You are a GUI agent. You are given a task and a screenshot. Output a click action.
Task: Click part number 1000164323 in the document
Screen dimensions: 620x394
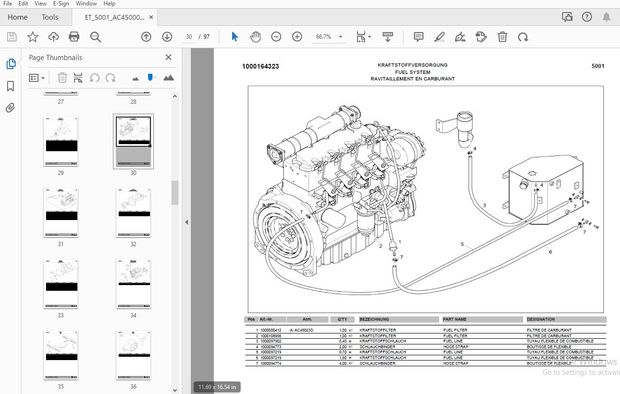click(261, 66)
